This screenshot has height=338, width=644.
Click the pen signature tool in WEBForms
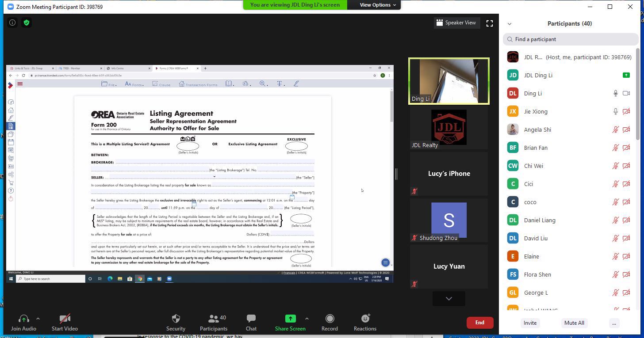pos(296,84)
